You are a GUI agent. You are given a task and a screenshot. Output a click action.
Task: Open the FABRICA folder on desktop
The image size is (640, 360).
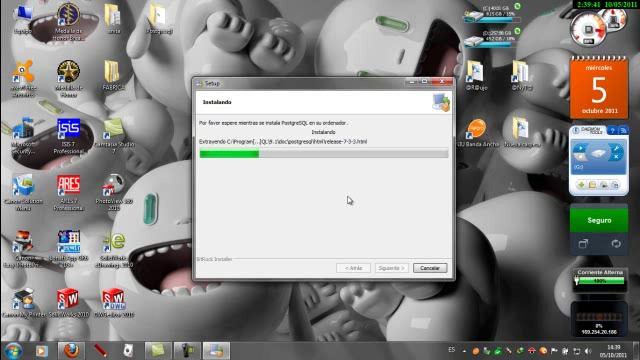click(x=113, y=76)
